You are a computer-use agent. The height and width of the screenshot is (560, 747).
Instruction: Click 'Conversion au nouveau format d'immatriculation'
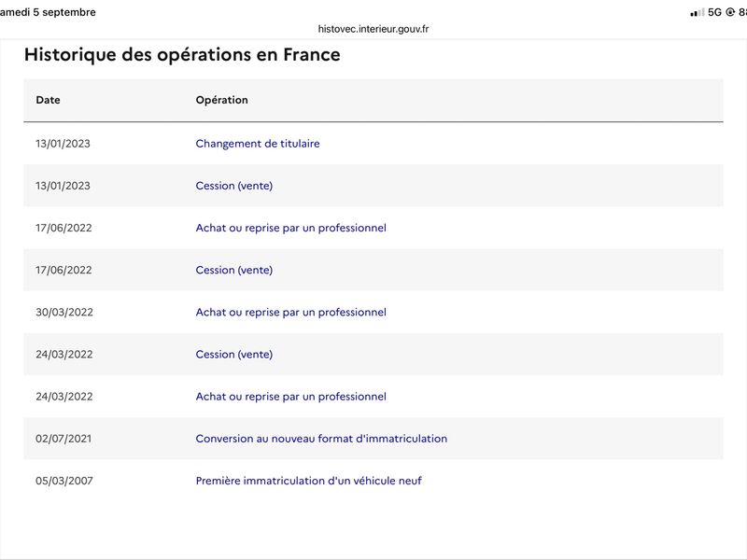pyautogui.click(x=321, y=439)
